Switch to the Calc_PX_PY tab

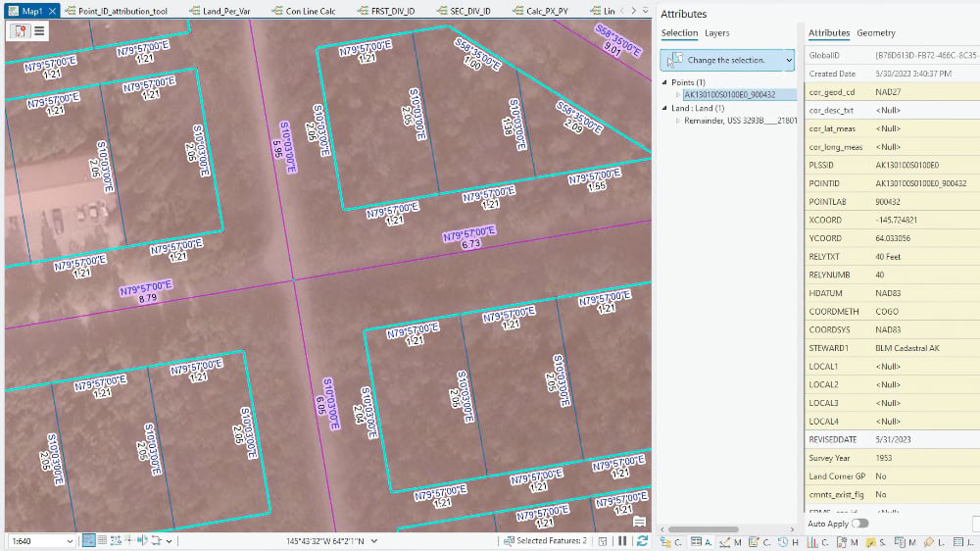[x=540, y=11]
